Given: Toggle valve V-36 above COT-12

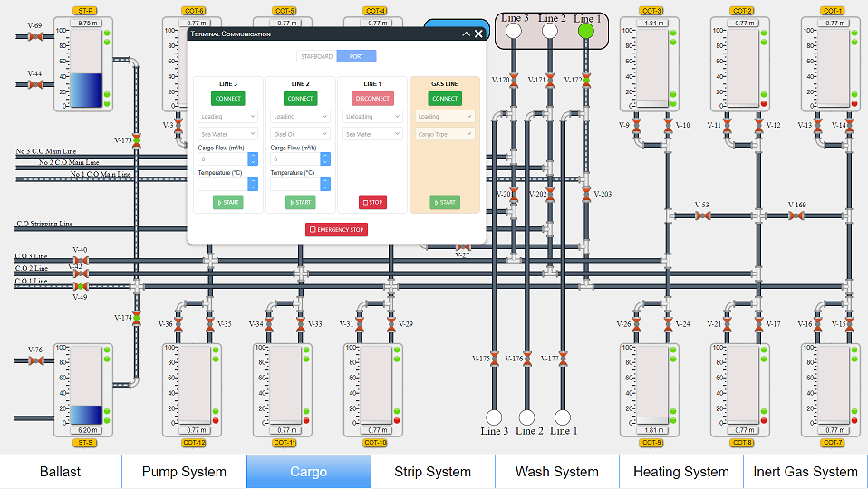Looking at the screenshot, I should (x=178, y=324).
